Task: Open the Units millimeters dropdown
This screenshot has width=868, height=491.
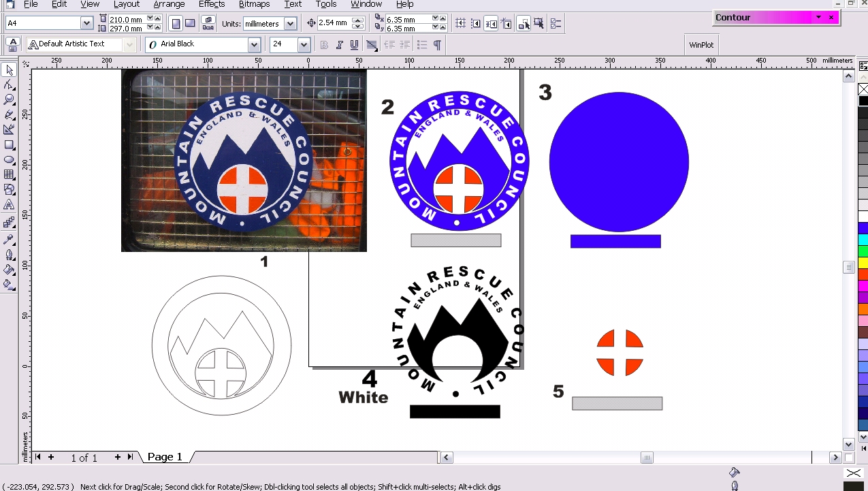Action: [x=290, y=23]
